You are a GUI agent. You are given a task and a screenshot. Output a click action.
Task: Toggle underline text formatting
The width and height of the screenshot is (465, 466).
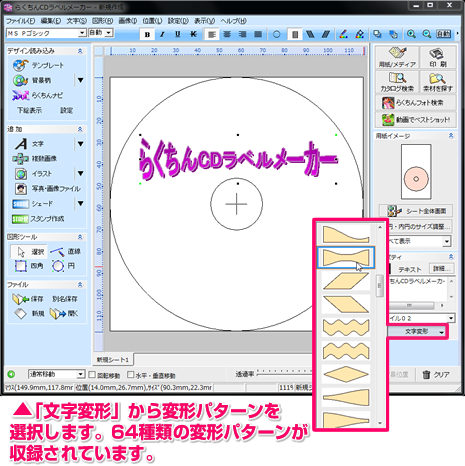pyautogui.click(x=178, y=34)
